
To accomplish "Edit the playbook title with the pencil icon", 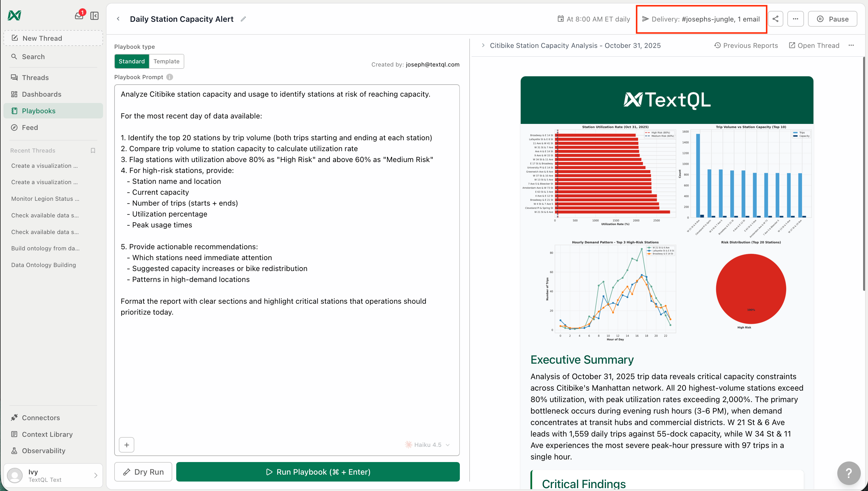I will point(243,19).
